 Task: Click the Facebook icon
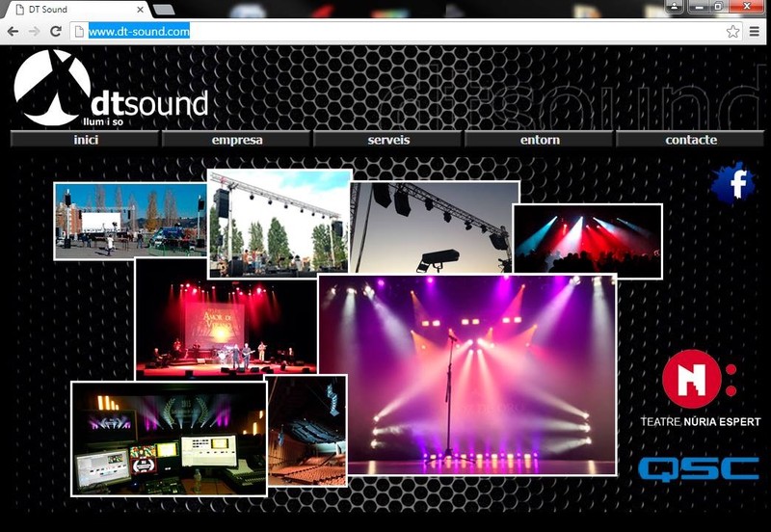click(735, 182)
